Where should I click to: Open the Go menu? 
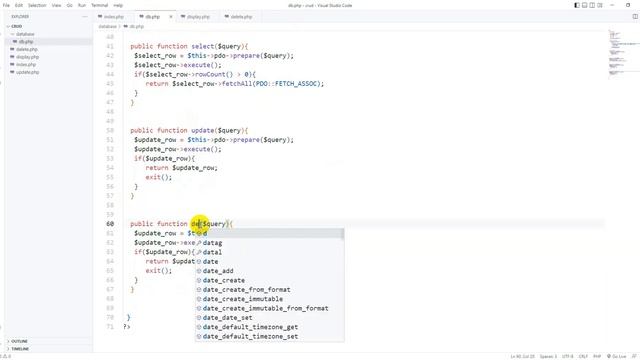point(69,5)
